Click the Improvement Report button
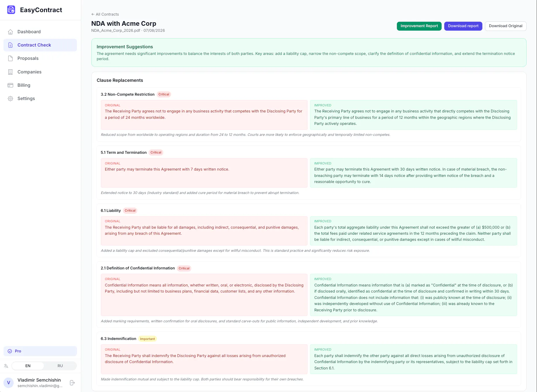537x392 pixels. click(x=419, y=26)
